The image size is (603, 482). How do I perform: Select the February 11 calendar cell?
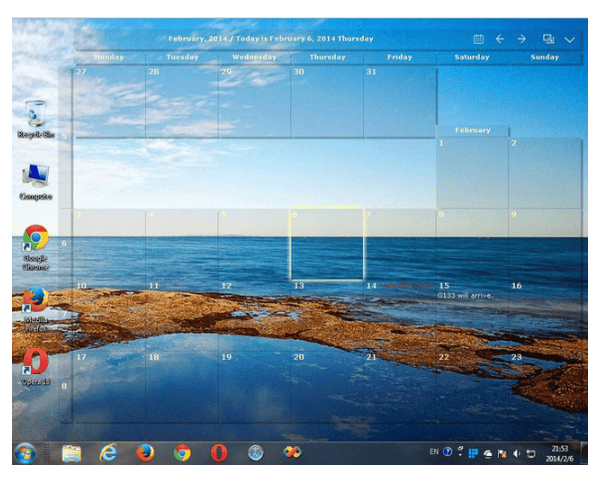(182, 316)
